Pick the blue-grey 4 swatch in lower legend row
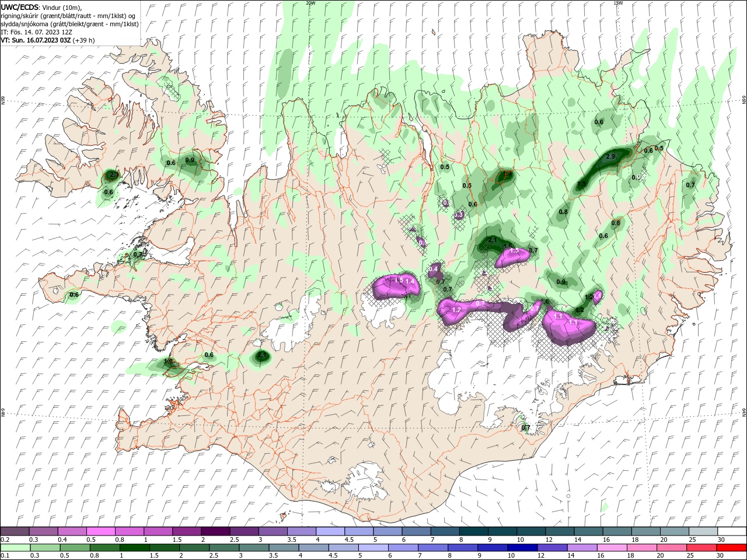Image resolution: width=747 pixels, height=560 pixels. (313, 548)
